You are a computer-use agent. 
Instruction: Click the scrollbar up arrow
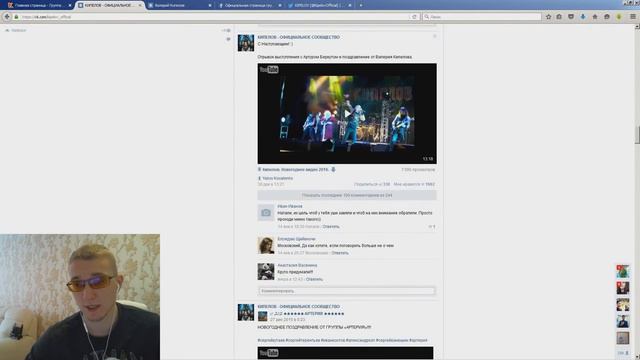[x=637, y=27]
